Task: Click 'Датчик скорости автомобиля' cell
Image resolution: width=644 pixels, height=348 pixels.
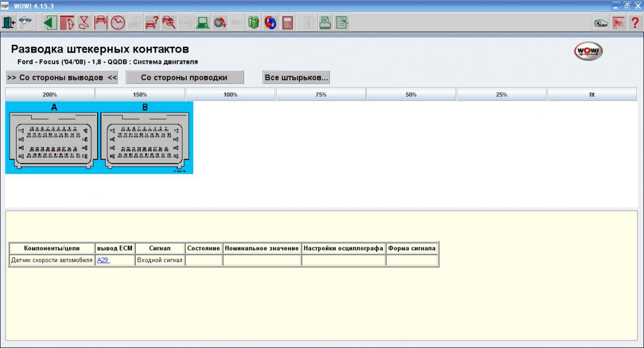Action: 52,260
